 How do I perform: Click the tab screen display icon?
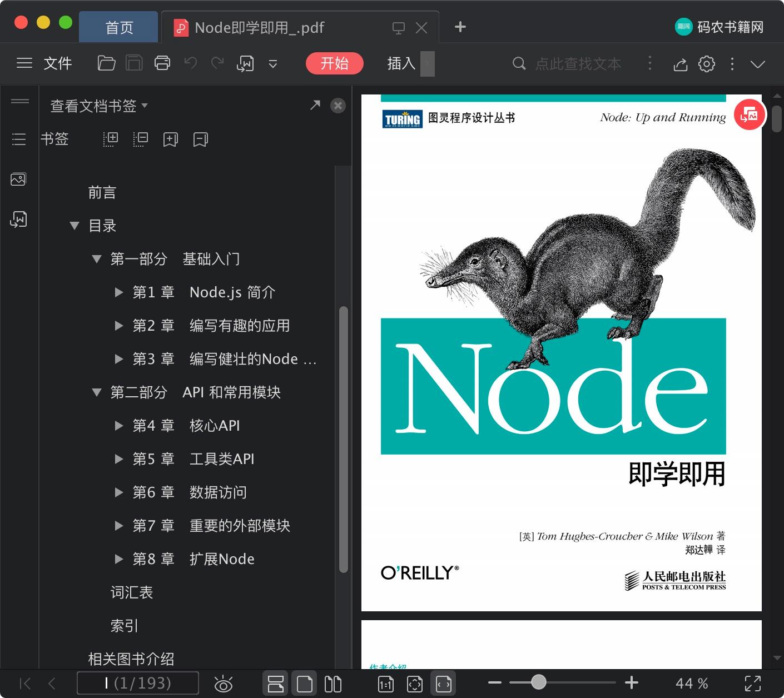point(399,28)
